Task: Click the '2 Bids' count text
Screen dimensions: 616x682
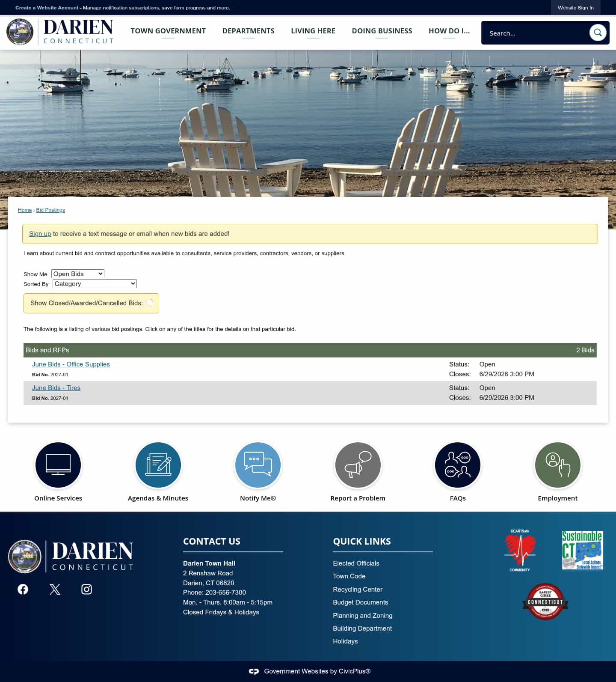Action: [585, 350]
